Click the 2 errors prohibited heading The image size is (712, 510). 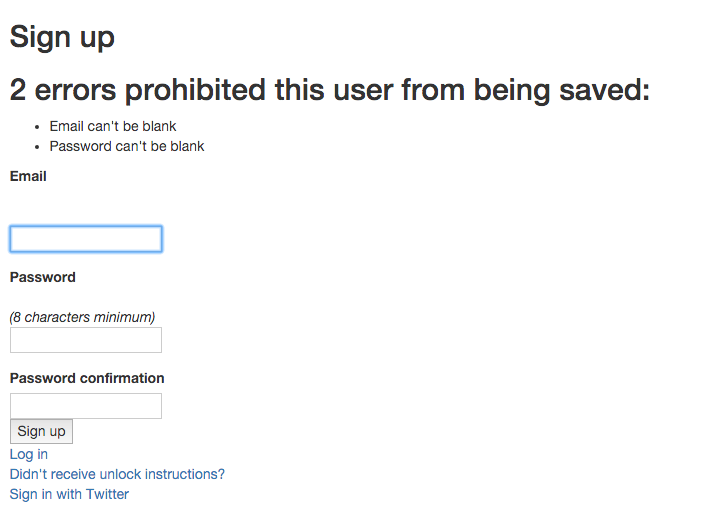coord(329,90)
